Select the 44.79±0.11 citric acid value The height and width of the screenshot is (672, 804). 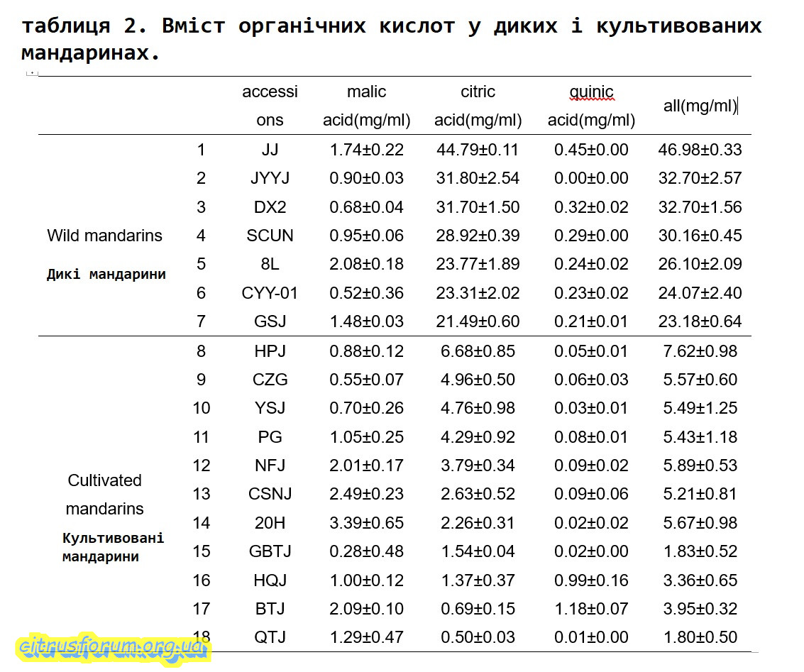[x=478, y=150]
